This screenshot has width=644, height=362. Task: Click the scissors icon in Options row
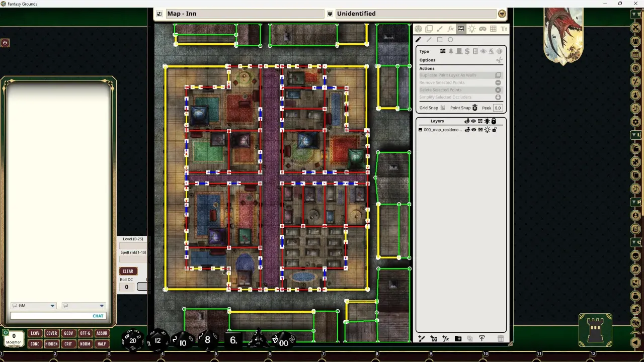click(x=499, y=60)
